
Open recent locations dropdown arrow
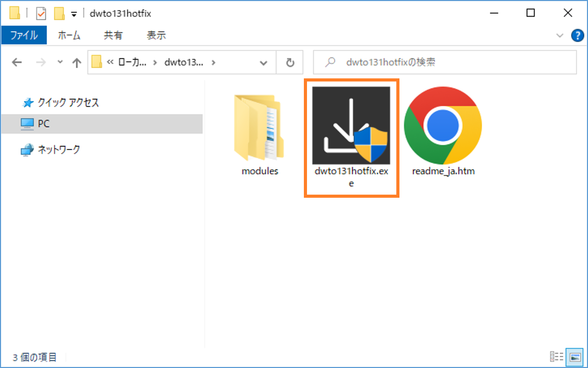pos(60,62)
